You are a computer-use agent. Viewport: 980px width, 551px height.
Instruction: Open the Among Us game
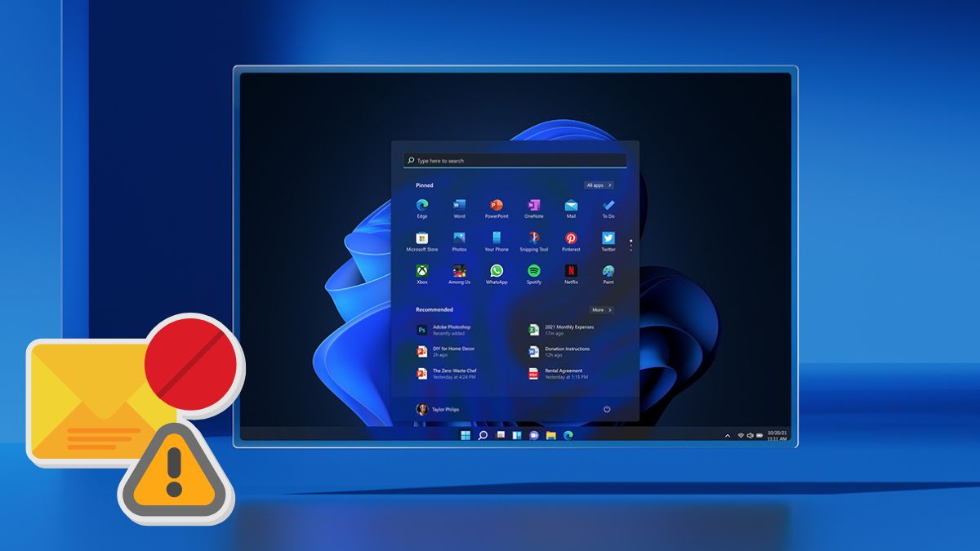[x=459, y=274]
